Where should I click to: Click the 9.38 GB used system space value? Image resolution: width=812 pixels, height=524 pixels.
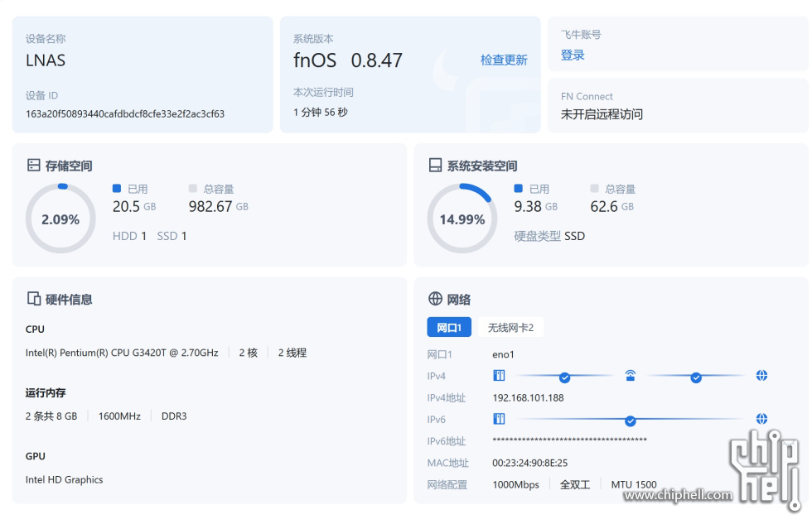tap(536, 206)
